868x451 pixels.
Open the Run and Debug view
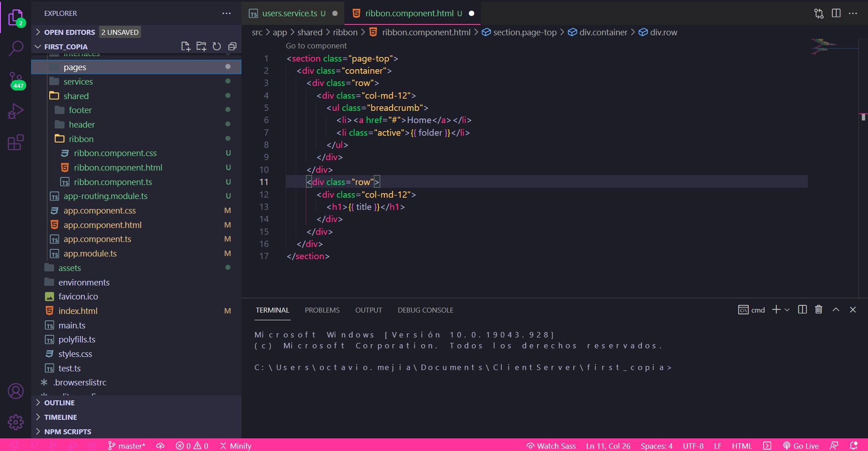click(16, 111)
